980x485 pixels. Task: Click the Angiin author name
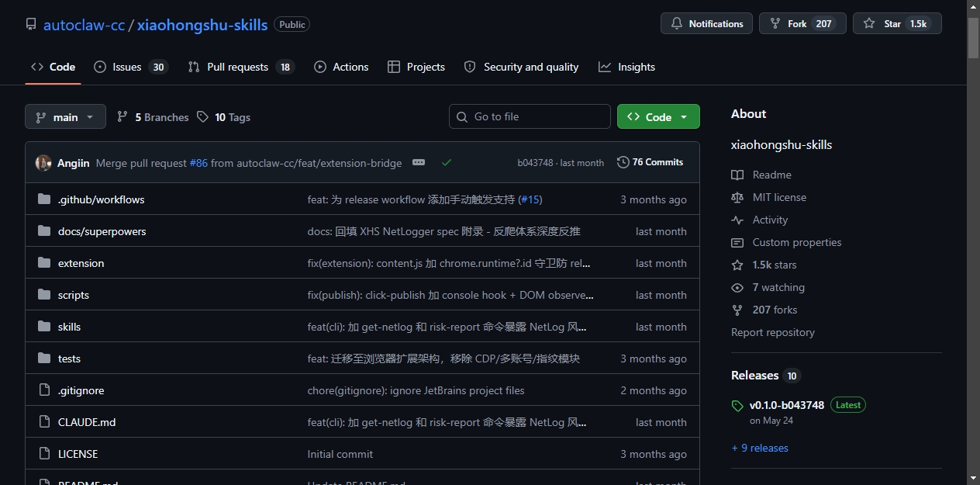tap(73, 163)
